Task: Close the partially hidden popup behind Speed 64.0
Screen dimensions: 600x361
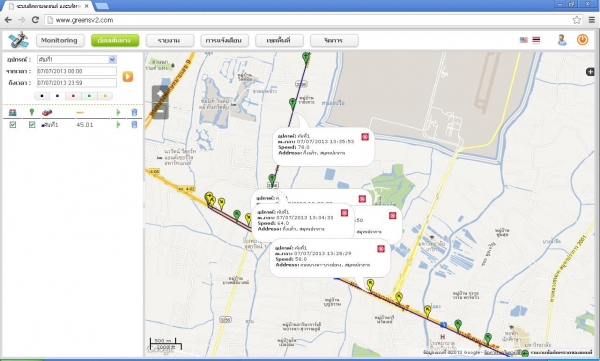Action: tap(362, 199)
